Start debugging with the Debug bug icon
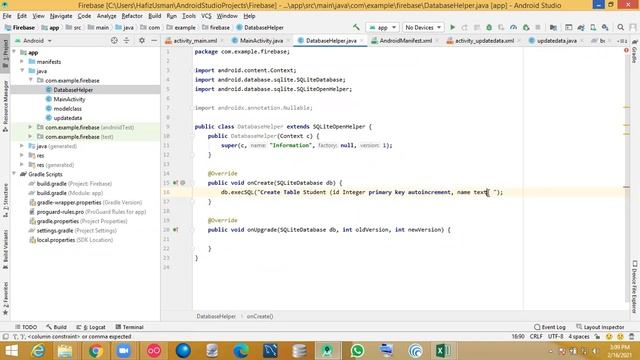The height and width of the screenshot is (360, 640). pos(489,27)
